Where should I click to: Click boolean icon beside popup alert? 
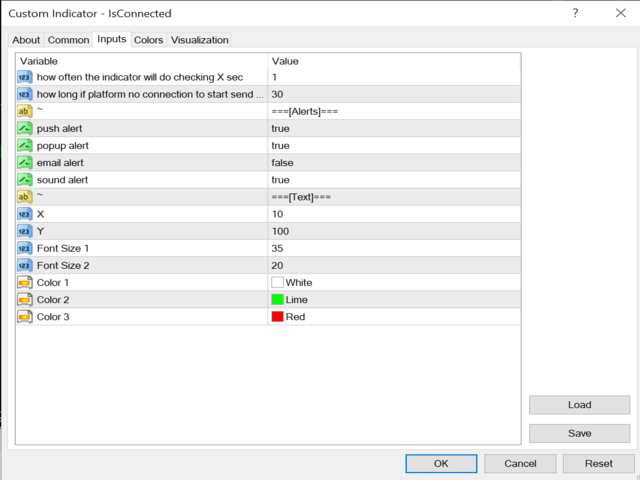(24, 146)
